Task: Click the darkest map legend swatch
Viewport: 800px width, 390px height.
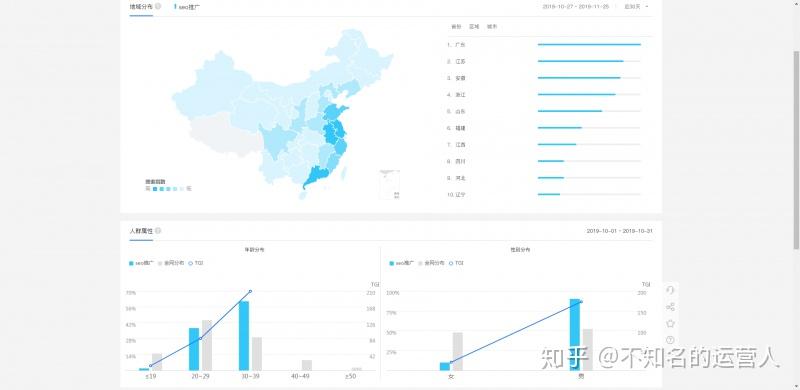Action: click(155, 189)
